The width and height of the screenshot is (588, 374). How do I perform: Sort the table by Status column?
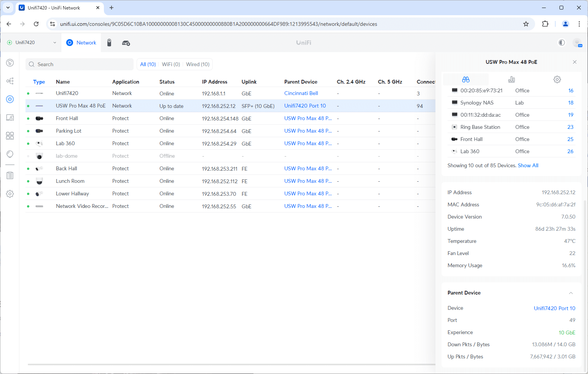click(x=167, y=82)
